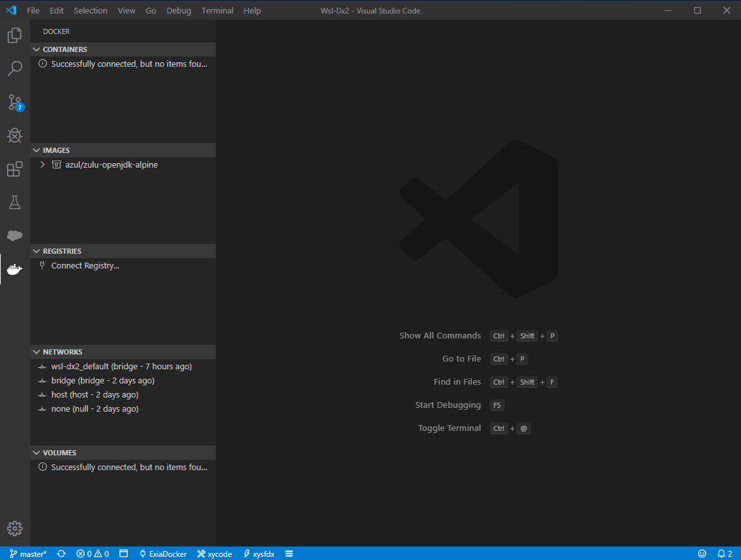Select the Docker whale icon
Viewport: 741px width, 560px height.
click(15, 269)
